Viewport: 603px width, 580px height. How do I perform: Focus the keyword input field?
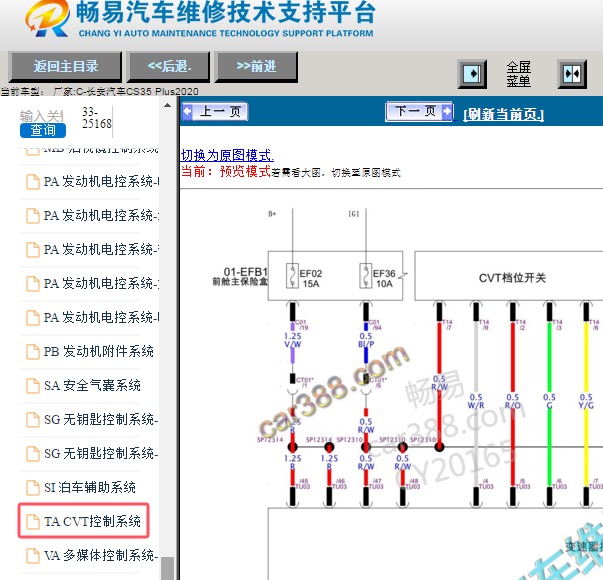click(x=42, y=115)
